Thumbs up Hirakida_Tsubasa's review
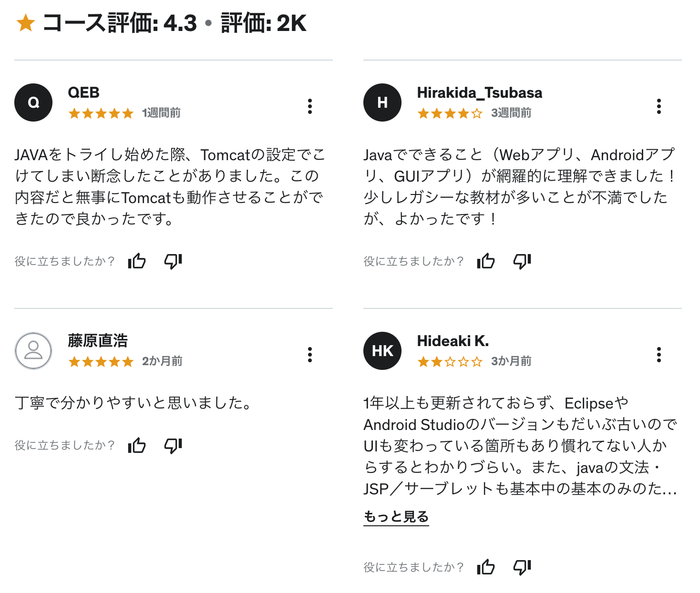Image resolution: width=700 pixels, height=593 pixels. tap(485, 261)
